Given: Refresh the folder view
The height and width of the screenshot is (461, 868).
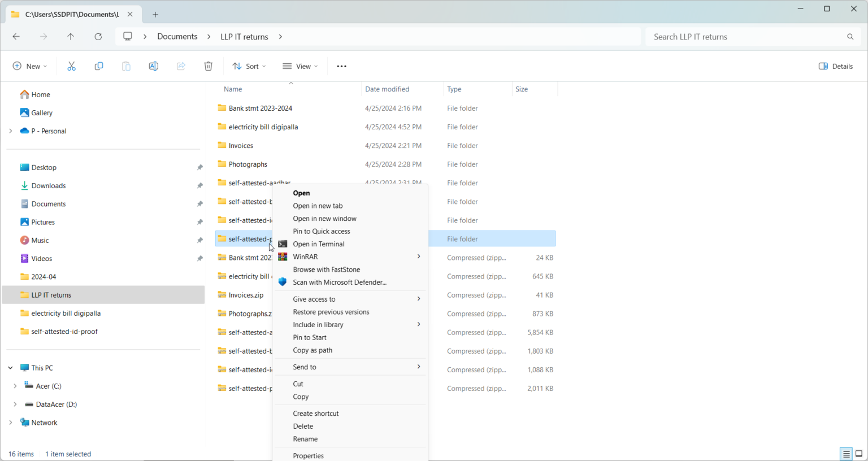Looking at the screenshot, I should (x=98, y=36).
